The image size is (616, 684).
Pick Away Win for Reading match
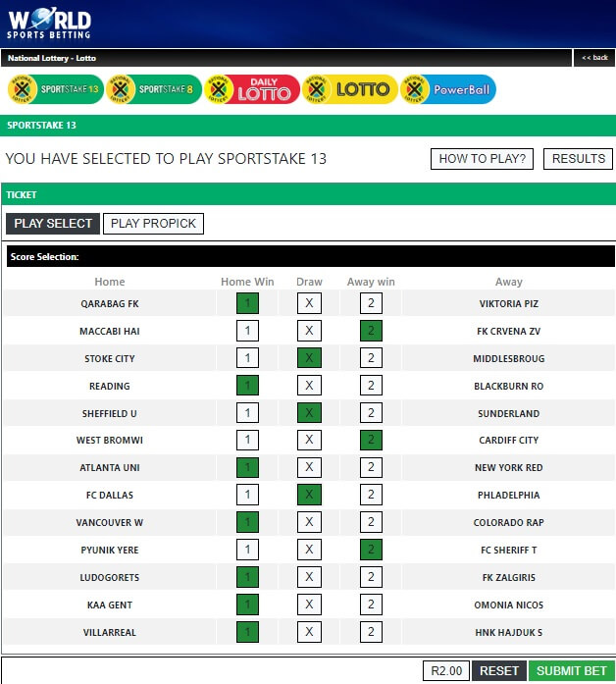click(371, 387)
